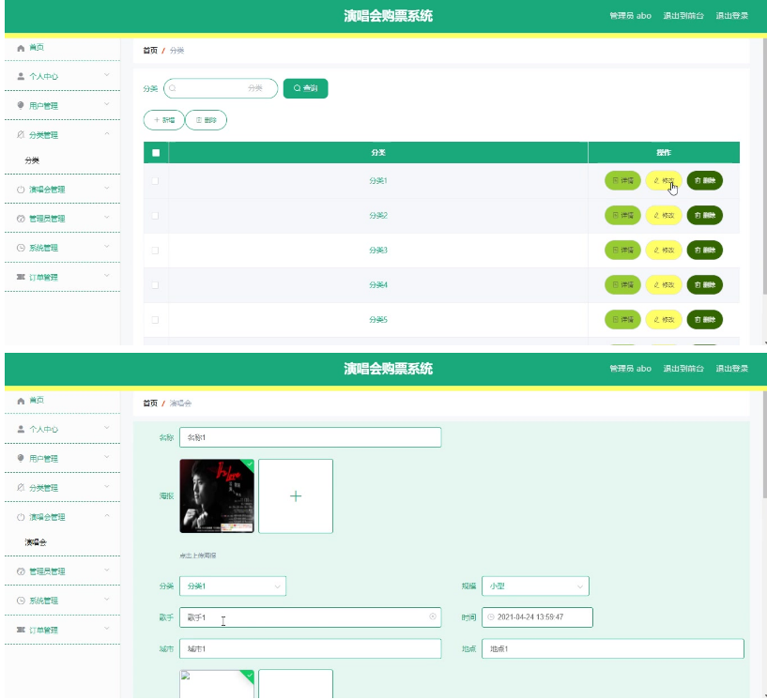Click 退出登录 in the 分类 page header
The width and height of the screenshot is (767, 700).
tap(731, 16)
